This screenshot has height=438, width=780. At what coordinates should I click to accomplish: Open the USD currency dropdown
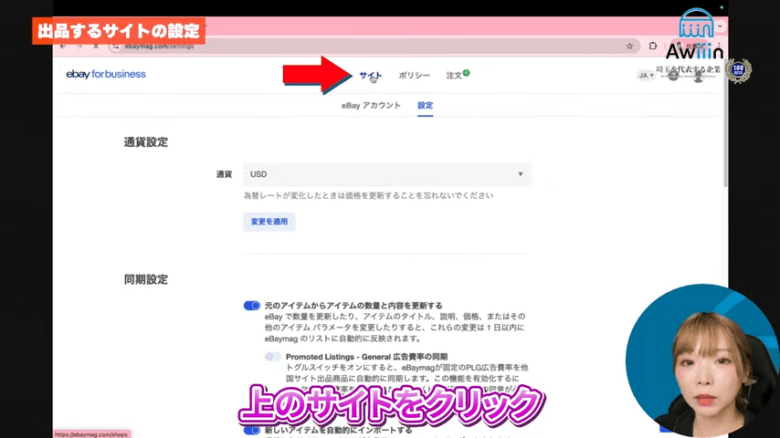click(x=387, y=174)
